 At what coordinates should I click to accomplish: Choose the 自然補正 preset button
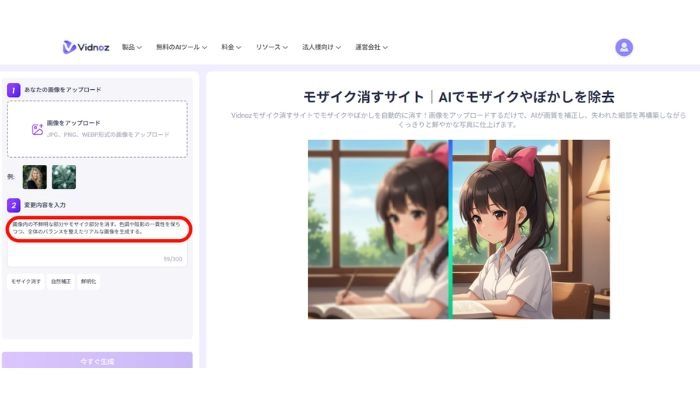click(61, 282)
